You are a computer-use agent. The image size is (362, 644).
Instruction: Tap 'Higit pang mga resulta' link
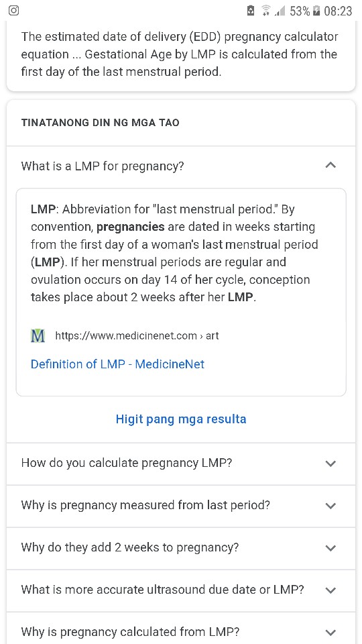point(181,419)
